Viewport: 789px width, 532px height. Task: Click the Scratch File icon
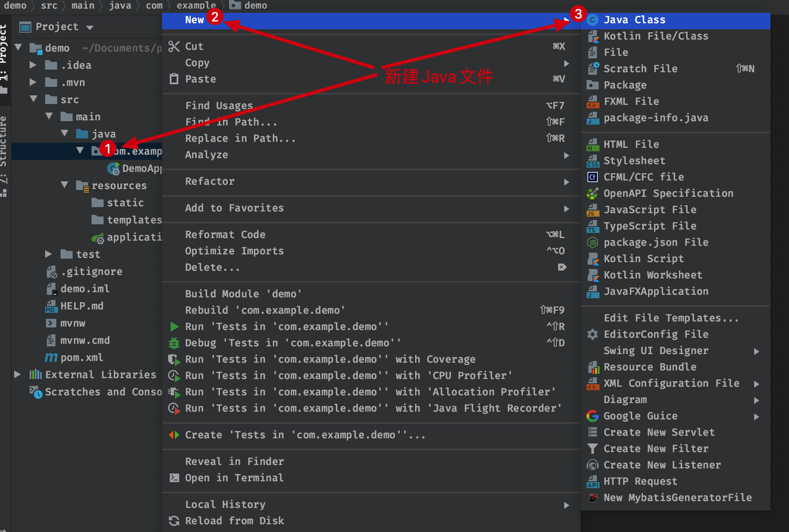point(593,69)
